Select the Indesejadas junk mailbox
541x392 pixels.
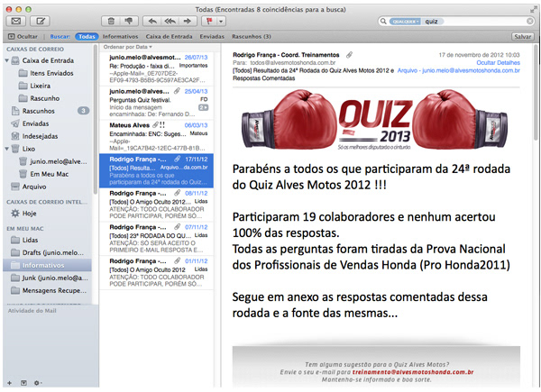48,136
